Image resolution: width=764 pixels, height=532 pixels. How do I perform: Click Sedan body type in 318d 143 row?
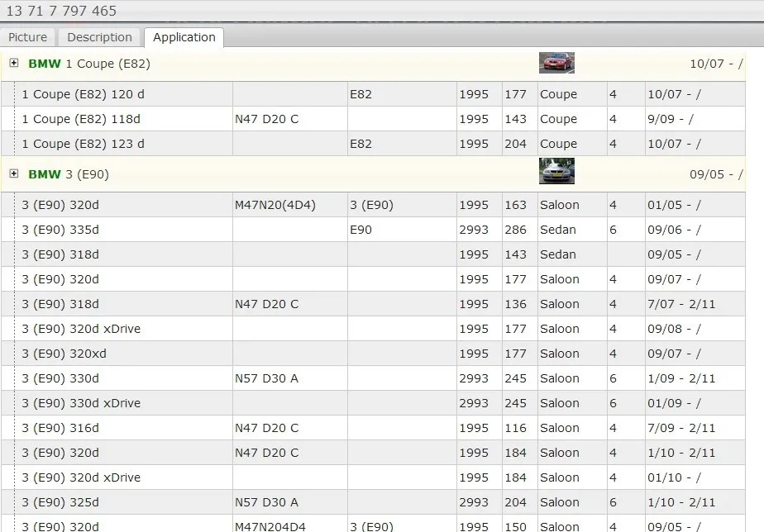(x=558, y=254)
